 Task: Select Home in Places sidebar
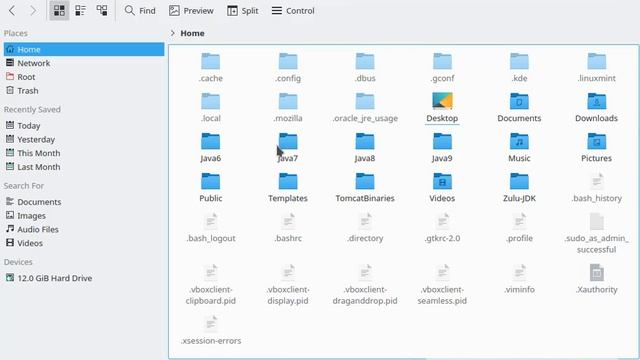(x=84, y=49)
